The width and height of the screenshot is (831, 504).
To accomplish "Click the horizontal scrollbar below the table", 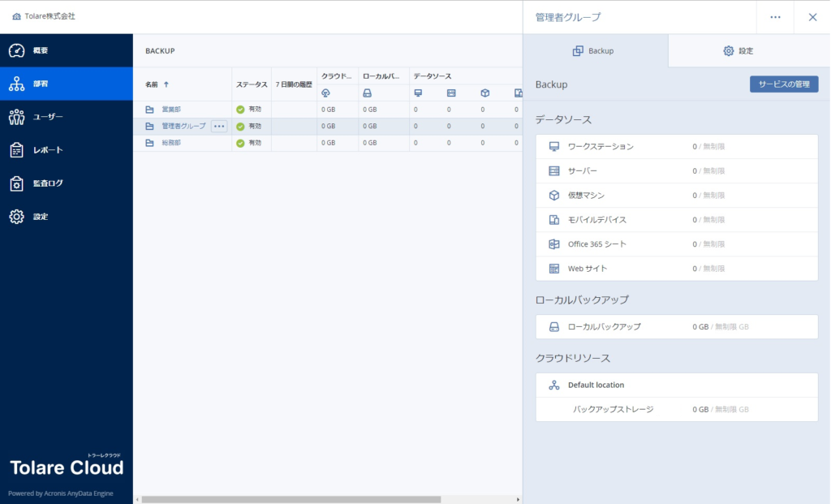I will 291,499.
